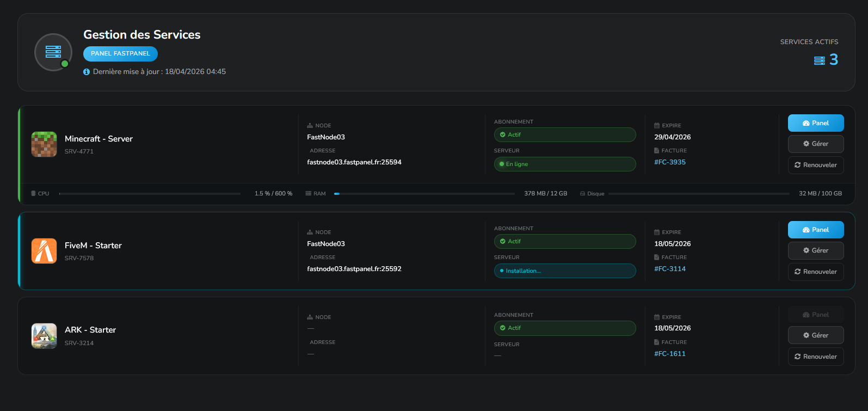
Task: Click the 32 MB / 100 GB disk value
Action: pos(820,194)
